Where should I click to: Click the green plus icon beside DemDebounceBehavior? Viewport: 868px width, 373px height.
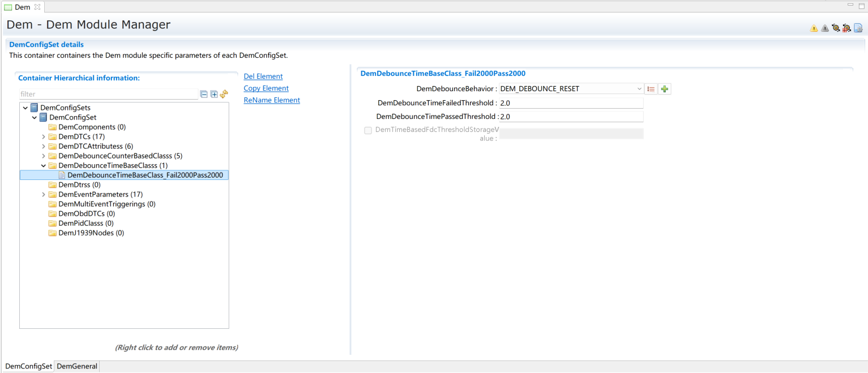click(665, 89)
